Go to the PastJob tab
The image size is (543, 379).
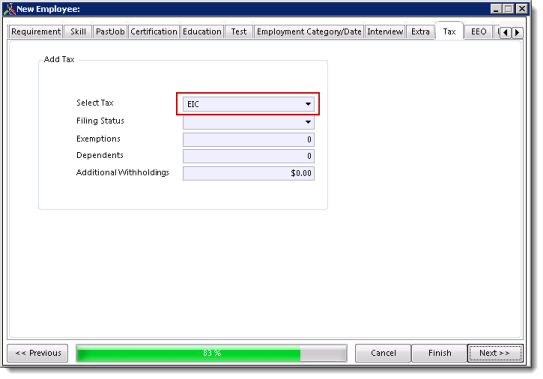[110, 32]
